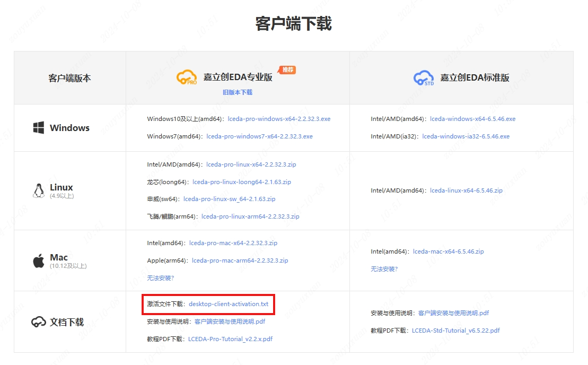Click the Apple(arm64) label
This screenshot has width=588, height=365.
tap(168, 260)
